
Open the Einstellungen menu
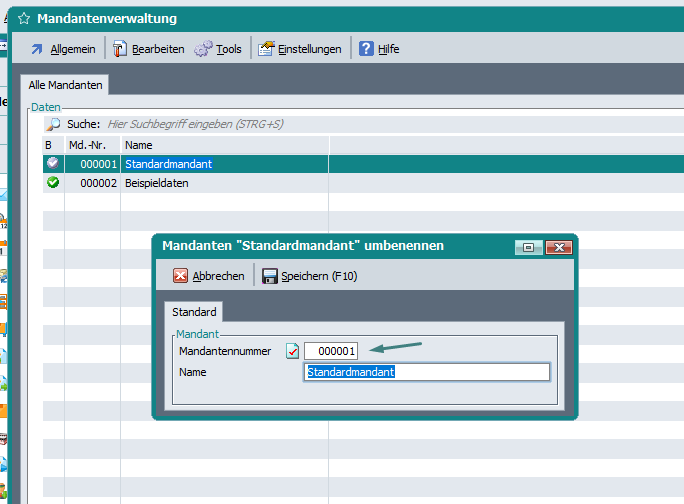pyautogui.click(x=300, y=49)
